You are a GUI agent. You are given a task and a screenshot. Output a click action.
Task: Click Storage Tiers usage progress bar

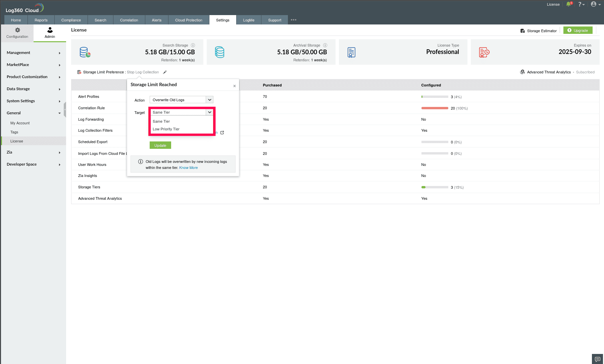pyautogui.click(x=435, y=187)
